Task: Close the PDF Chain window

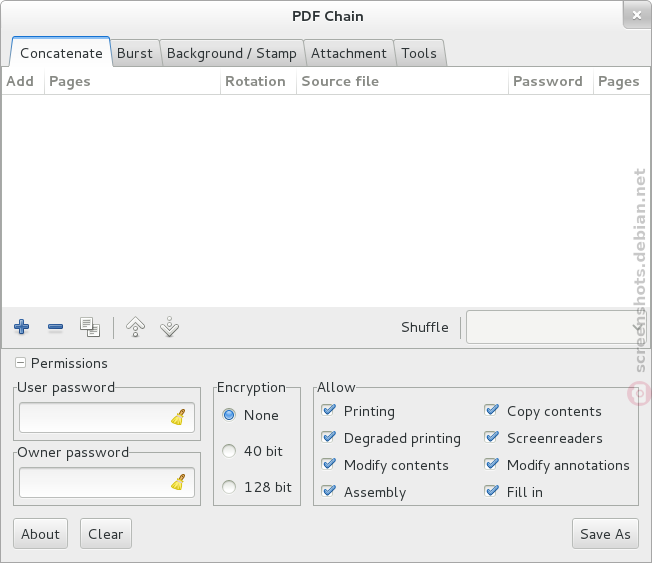Action: click(637, 15)
